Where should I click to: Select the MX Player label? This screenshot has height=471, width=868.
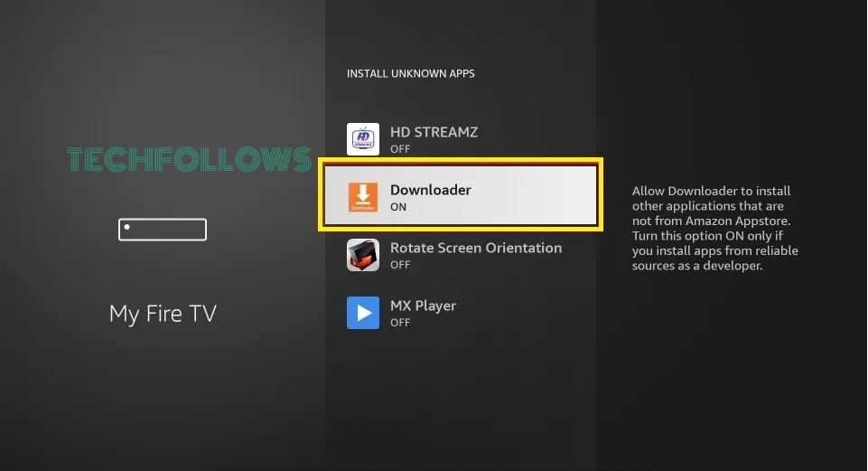click(x=423, y=306)
